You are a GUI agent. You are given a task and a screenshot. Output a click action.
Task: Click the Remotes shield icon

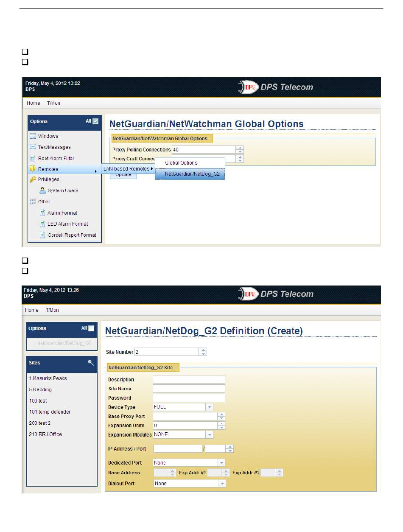33,169
